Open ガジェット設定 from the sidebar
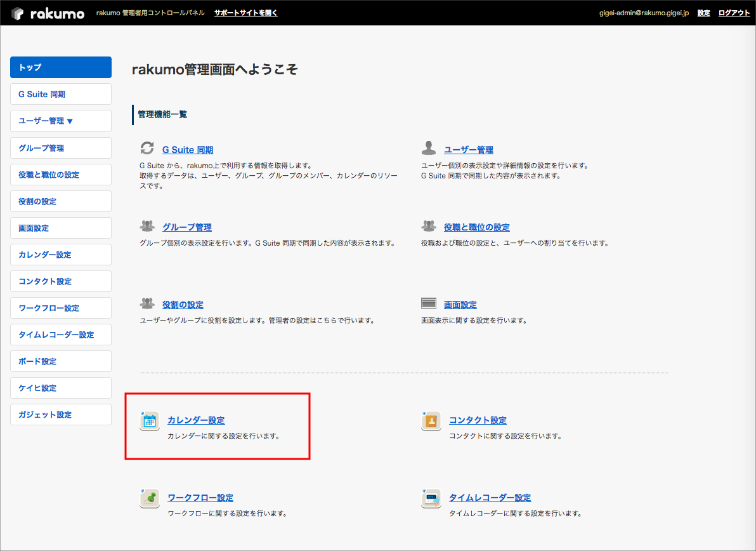 point(61,415)
